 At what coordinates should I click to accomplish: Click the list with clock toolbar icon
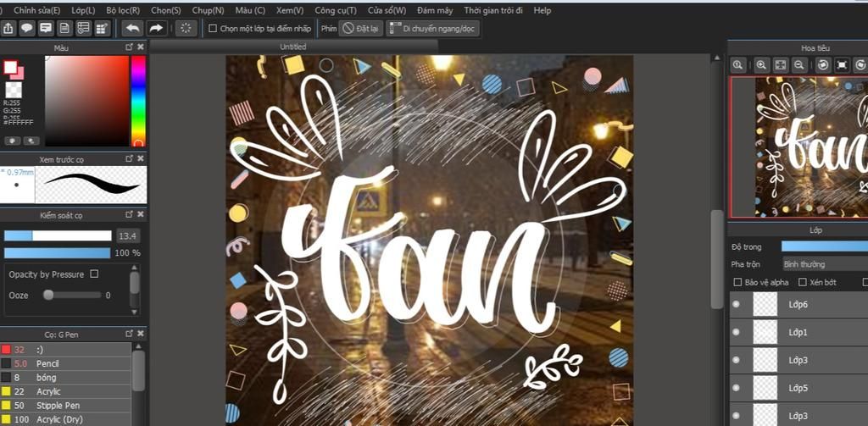(x=84, y=28)
